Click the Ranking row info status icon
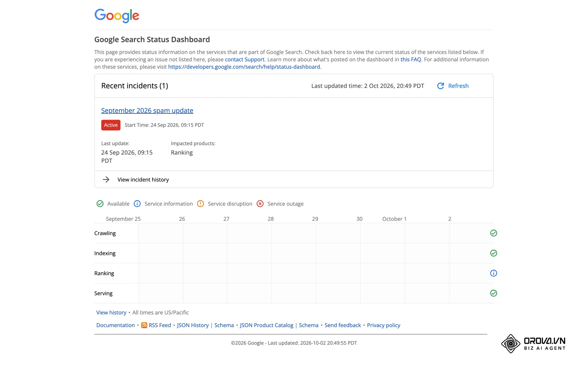The width and height of the screenshot is (588, 368). click(494, 273)
